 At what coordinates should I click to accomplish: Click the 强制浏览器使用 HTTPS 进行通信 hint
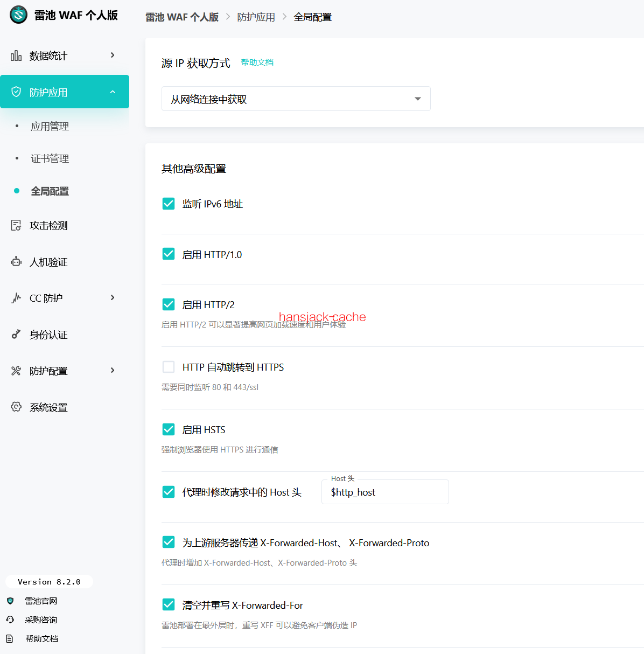point(220,449)
